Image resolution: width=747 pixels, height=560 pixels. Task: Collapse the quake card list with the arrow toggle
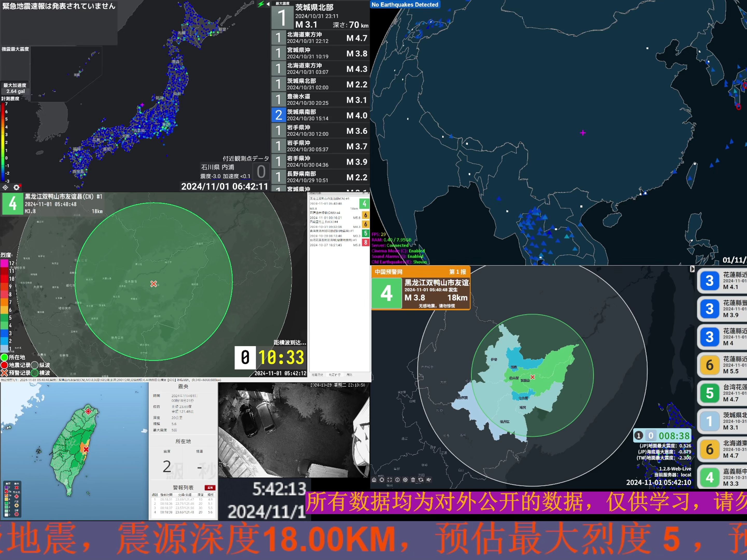pos(692,269)
